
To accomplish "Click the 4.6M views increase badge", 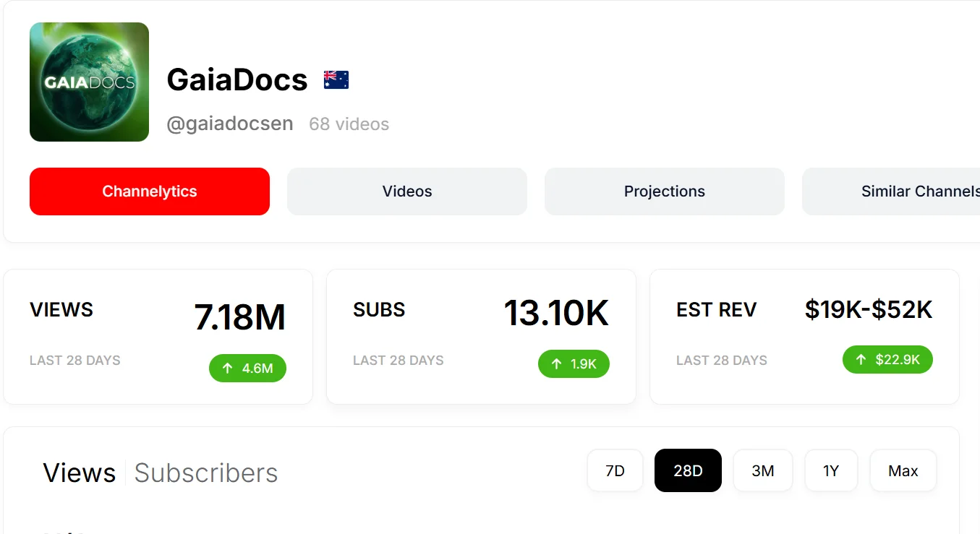I will tap(247, 369).
